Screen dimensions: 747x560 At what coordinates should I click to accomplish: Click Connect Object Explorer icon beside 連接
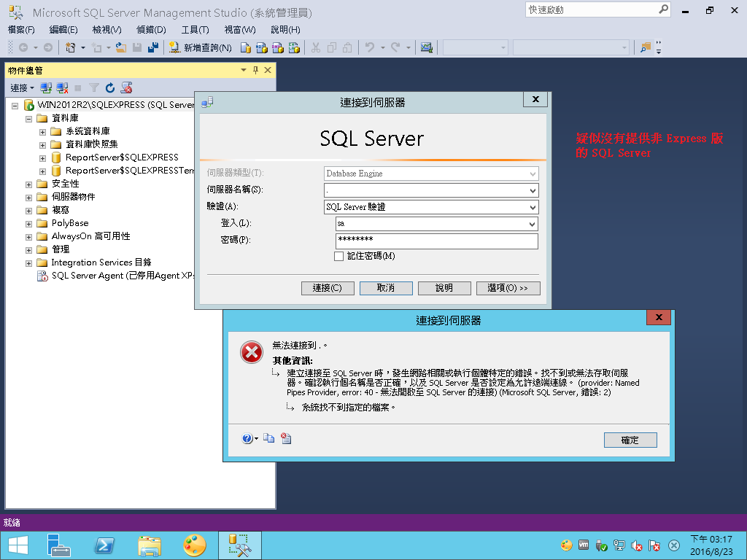tap(46, 87)
